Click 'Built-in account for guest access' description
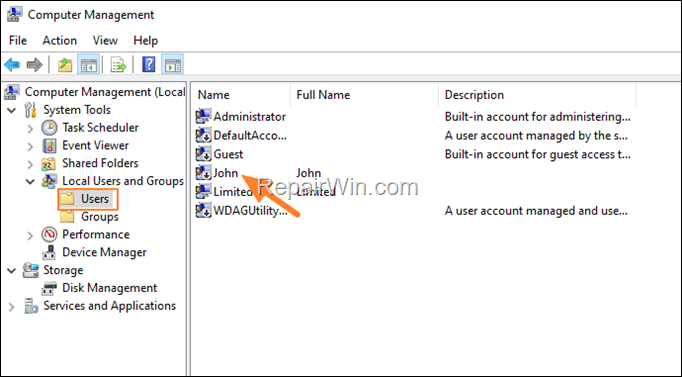The width and height of the screenshot is (682, 377). (x=538, y=154)
